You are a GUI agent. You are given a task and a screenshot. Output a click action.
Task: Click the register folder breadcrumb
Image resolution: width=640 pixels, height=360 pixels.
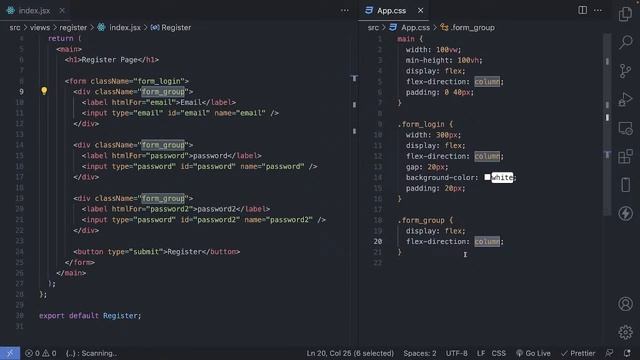click(x=73, y=27)
